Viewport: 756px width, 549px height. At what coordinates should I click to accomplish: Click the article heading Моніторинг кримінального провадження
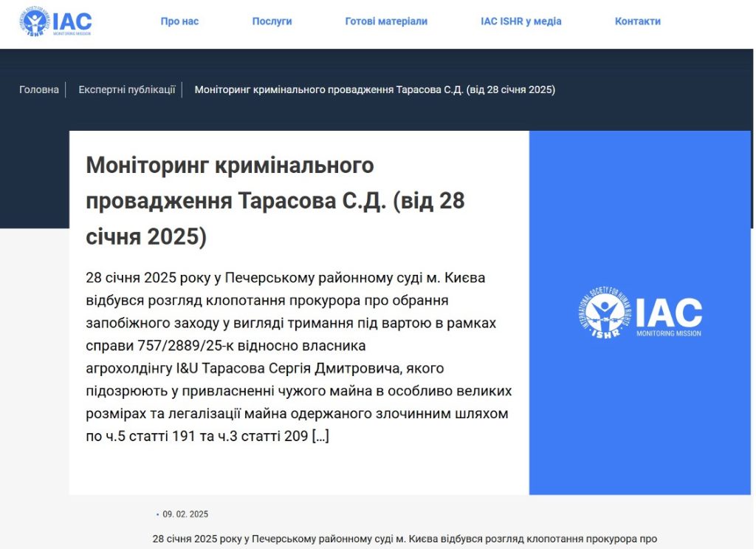click(x=275, y=200)
